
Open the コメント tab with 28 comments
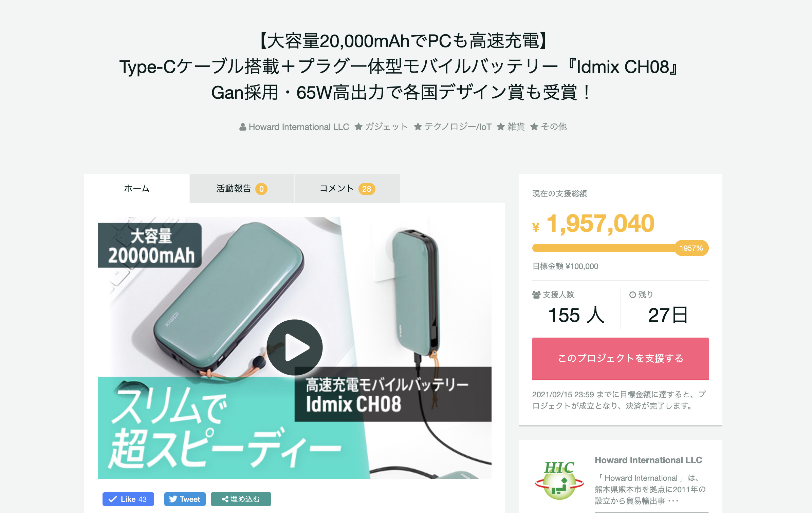tap(347, 189)
